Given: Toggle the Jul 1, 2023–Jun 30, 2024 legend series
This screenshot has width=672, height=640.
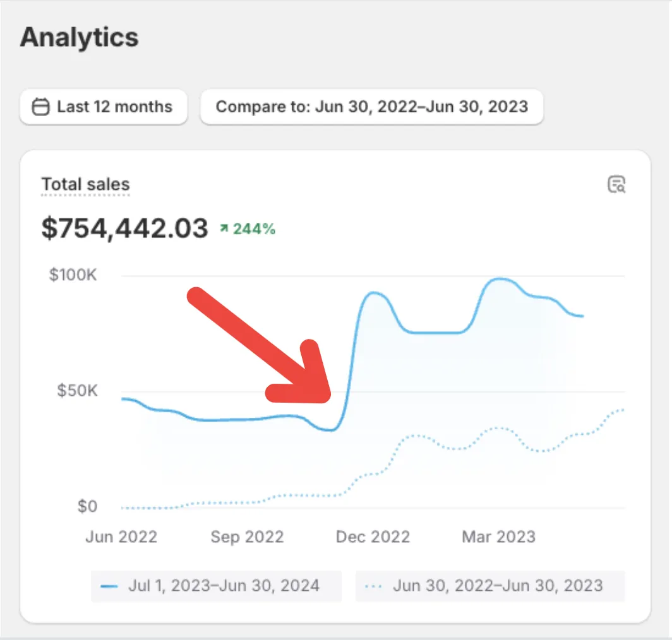Looking at the screenshot, I should [216, 586].
